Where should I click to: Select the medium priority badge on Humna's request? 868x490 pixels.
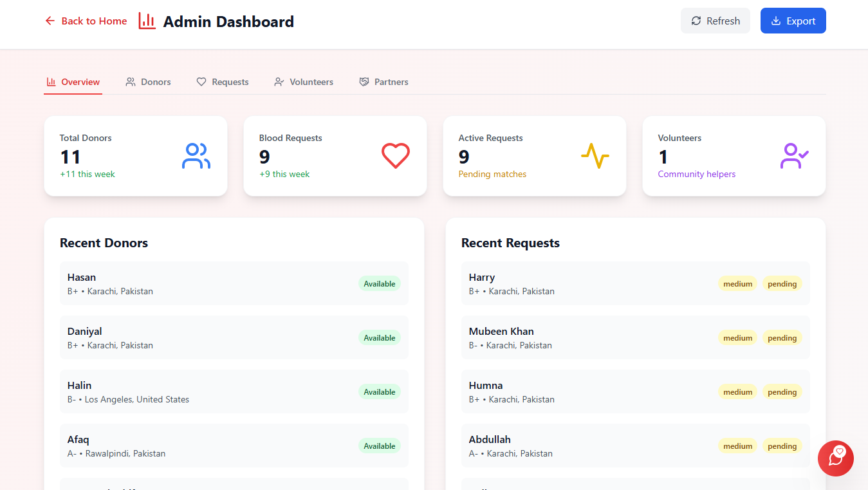737,391
